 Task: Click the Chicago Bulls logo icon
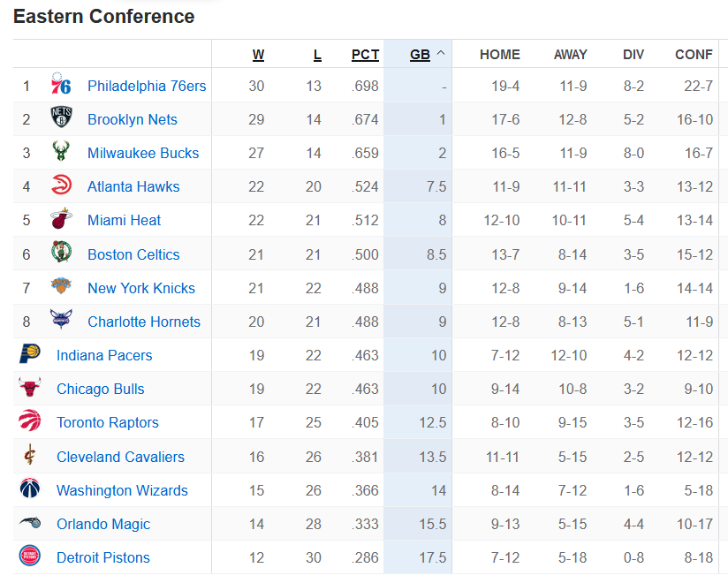(30, 387)
